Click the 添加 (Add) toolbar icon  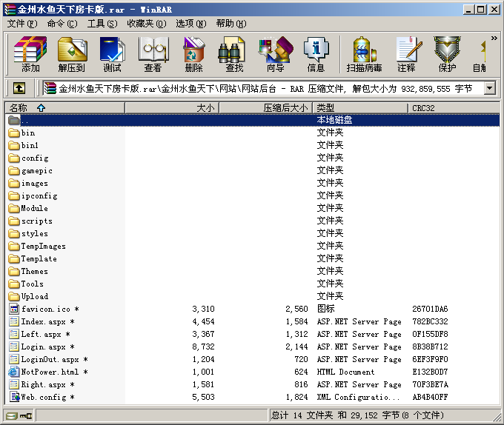(x=30, y=54)
